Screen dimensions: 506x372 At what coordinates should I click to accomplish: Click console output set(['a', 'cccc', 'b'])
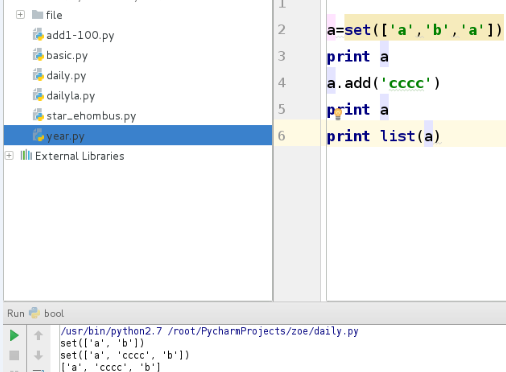125,355
